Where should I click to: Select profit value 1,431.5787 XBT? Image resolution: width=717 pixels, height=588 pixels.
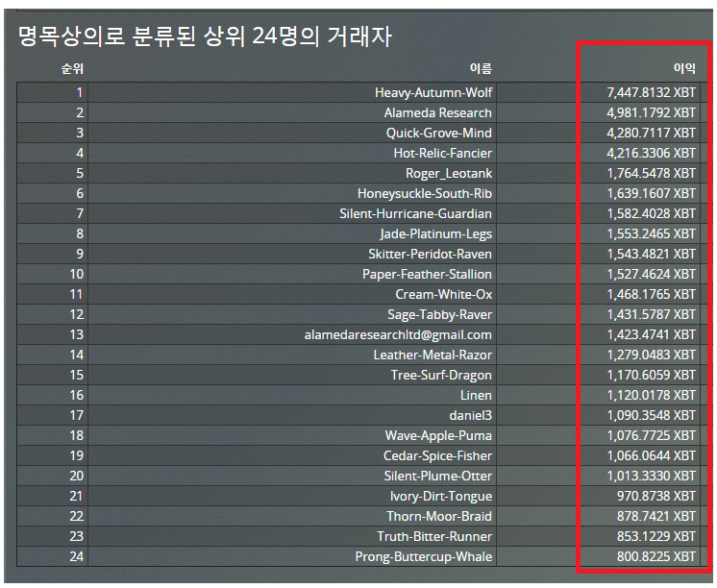click(651, 314)
